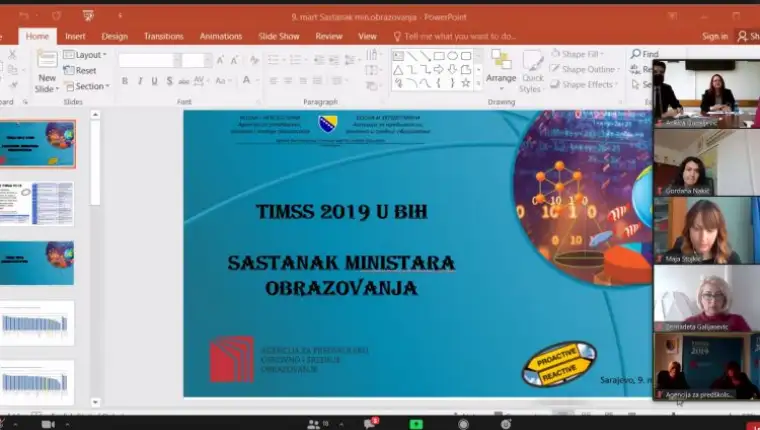Open Shape Fill color options
The image size is (760, 430).
pyautogui.click(x=577, y=54)
